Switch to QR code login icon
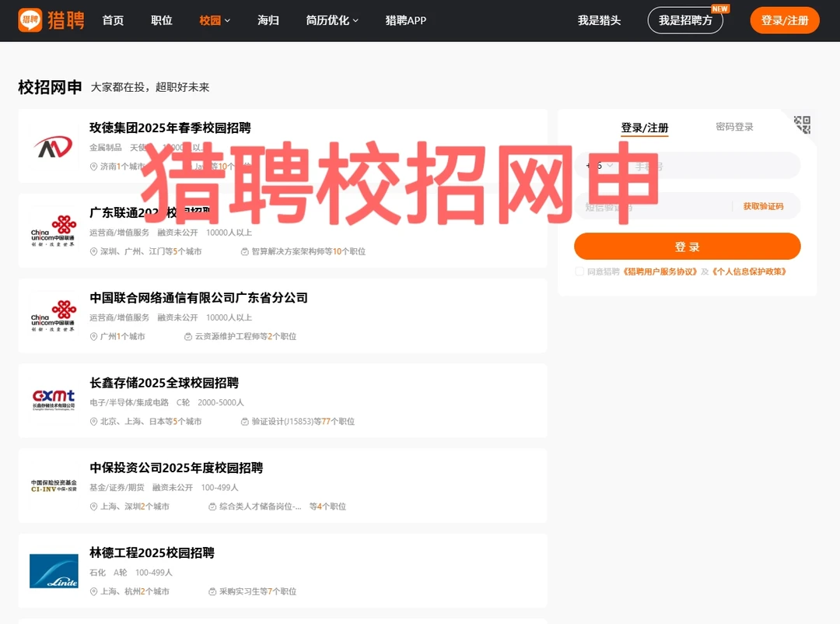Screen dimensions: 840x624 coord(802,124)
